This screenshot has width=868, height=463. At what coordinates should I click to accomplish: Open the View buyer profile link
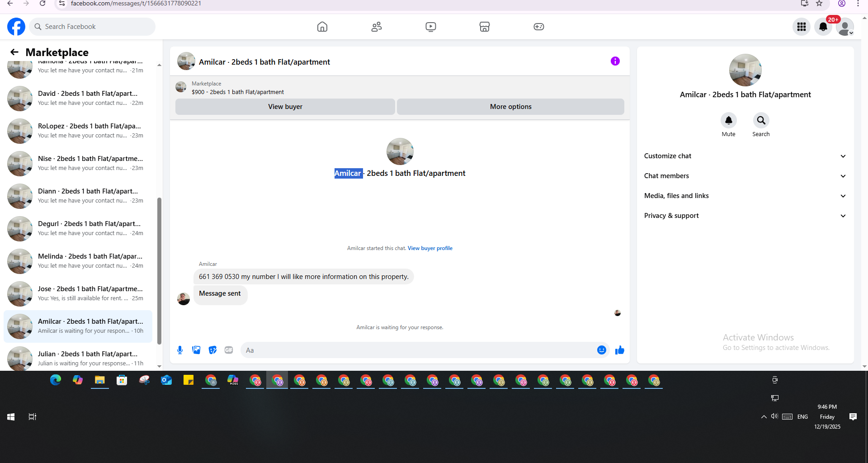coord(430,248)
